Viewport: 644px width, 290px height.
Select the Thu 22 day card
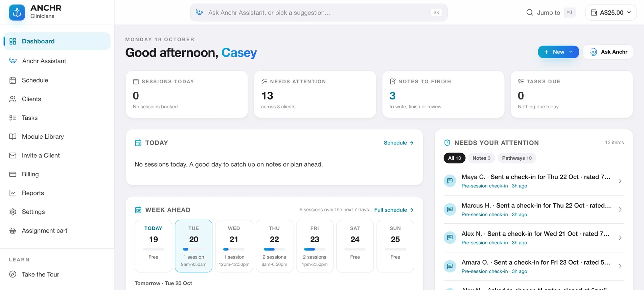[274, 246]
